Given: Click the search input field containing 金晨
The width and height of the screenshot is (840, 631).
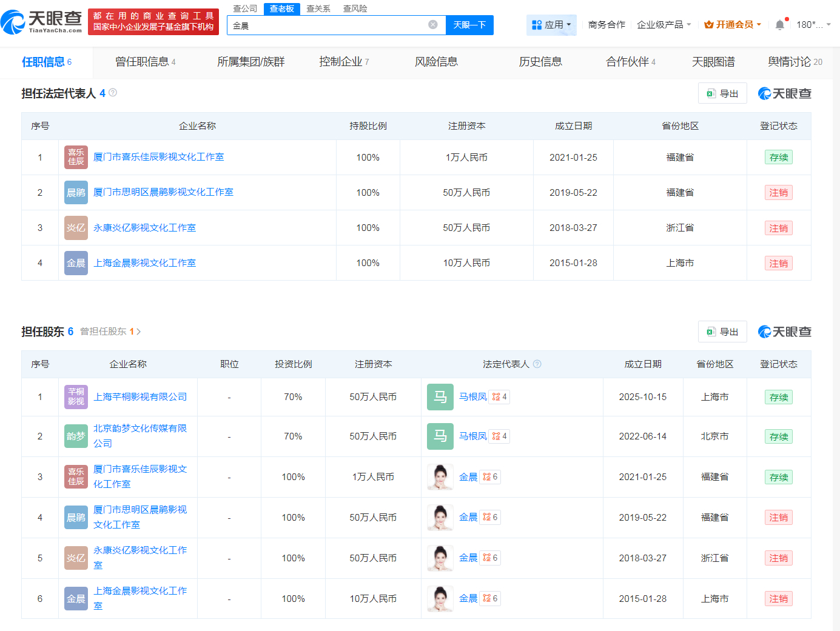Looking at the screenshot, I should 328,25.
